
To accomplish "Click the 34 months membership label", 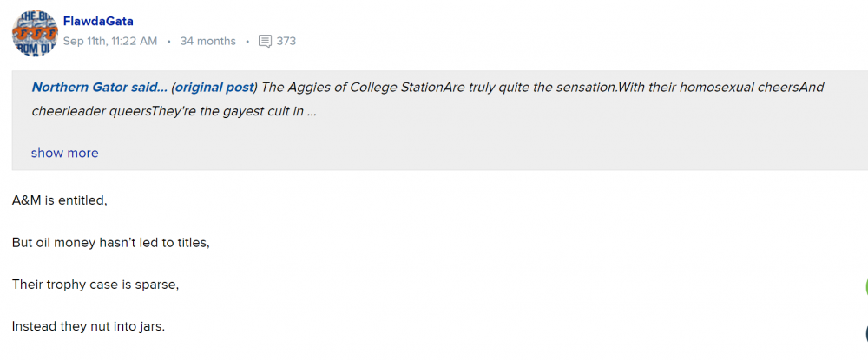I will point(207,41).
